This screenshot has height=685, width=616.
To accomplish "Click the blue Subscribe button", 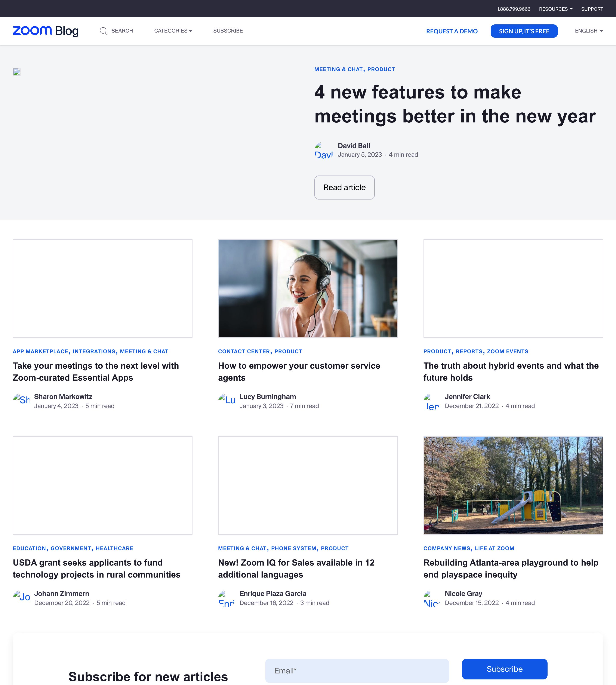I will point(504,669).
